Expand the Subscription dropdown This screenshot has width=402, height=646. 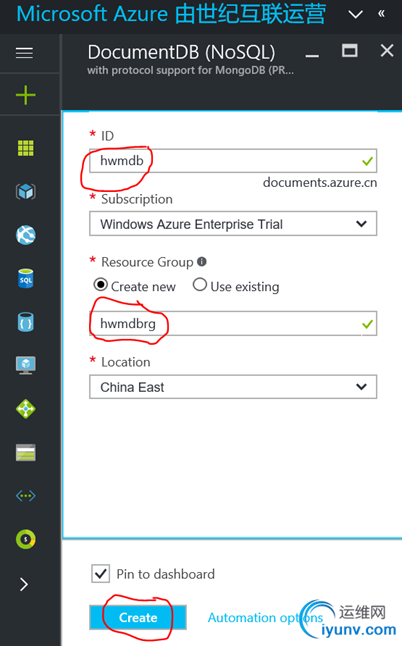[233, 224]
